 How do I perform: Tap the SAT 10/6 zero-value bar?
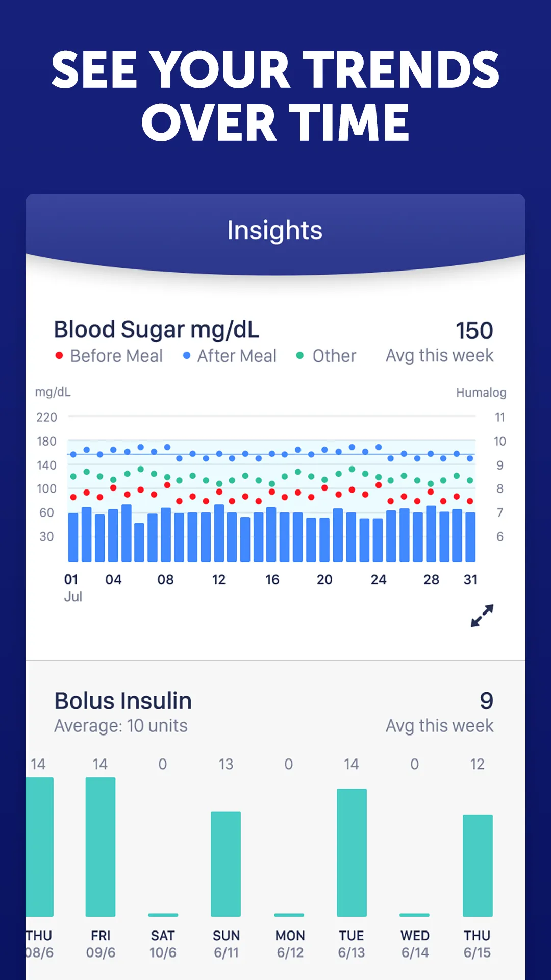163,915
